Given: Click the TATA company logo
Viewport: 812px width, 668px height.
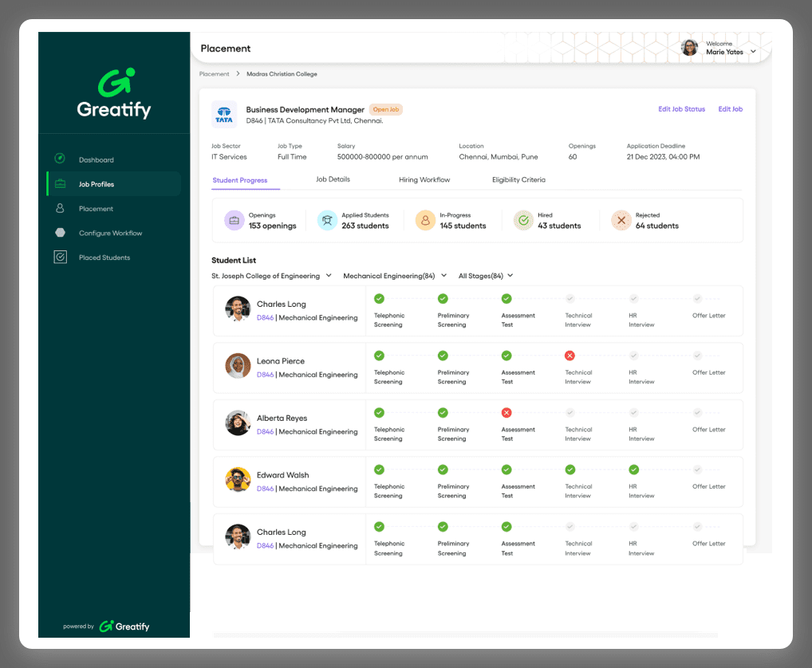Looking at the screenshot, I should click(x=224, y=115).
